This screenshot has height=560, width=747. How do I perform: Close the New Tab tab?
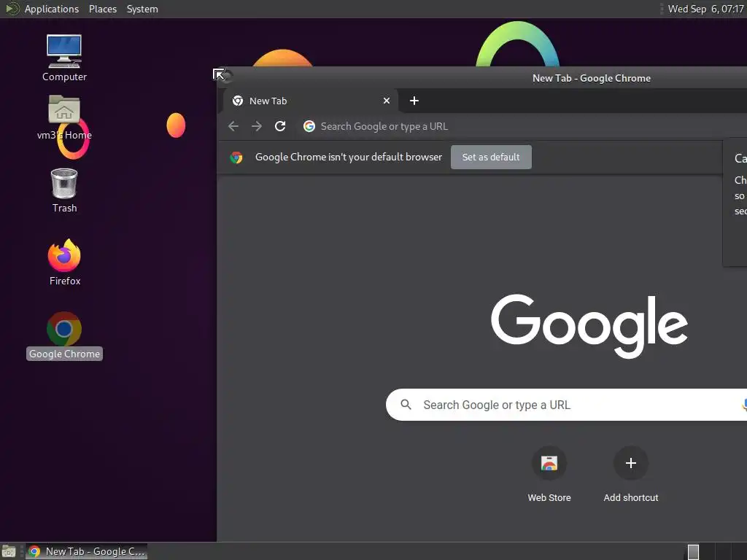click(x=387, y=101)
